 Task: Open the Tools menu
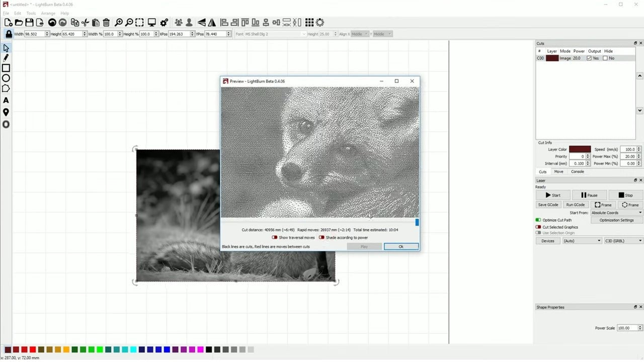click(x=31, y=13)
